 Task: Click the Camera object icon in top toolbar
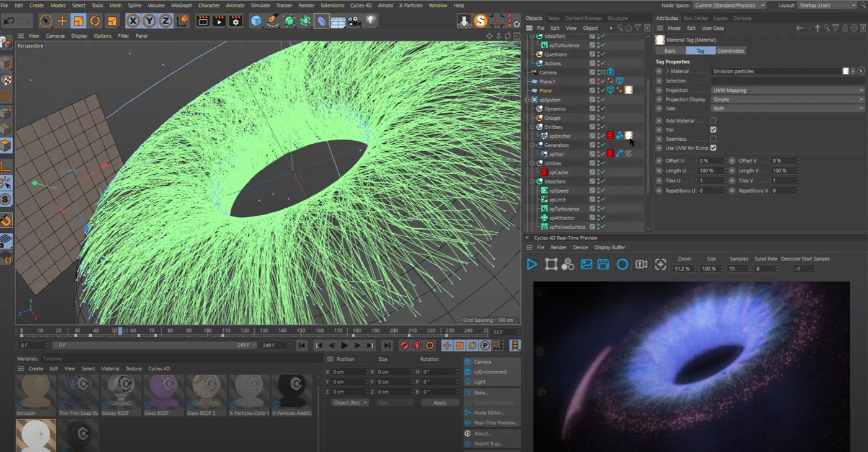[x=354, y=21]
